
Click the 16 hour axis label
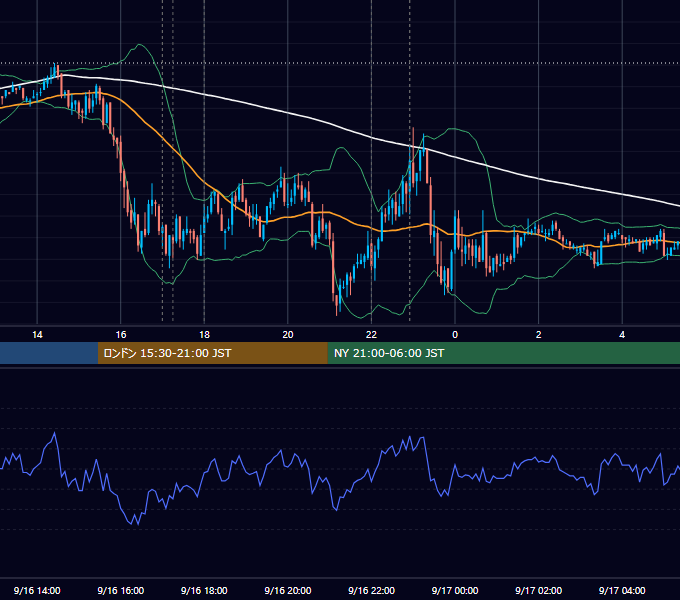click(121, 335)
